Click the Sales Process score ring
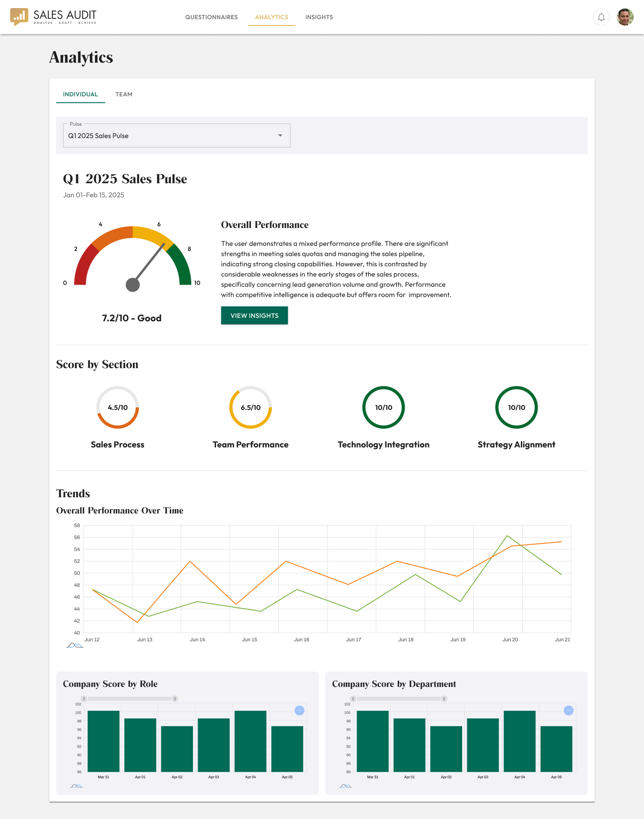The height and width of the screenshot is (819, 644). (x=118, y=407)
